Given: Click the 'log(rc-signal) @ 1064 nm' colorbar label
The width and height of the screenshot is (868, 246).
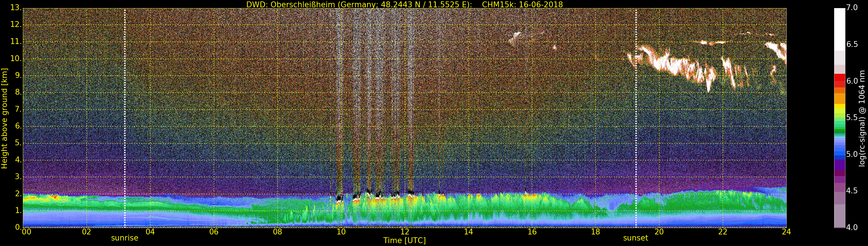Looking at the screenshot, I should pos(862,118).
